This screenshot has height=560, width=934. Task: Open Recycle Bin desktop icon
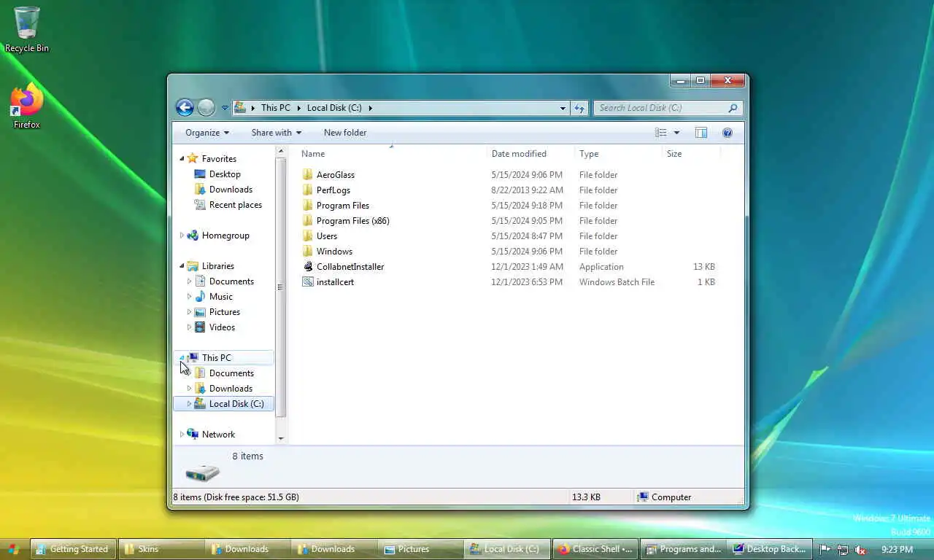click(27, 30)
